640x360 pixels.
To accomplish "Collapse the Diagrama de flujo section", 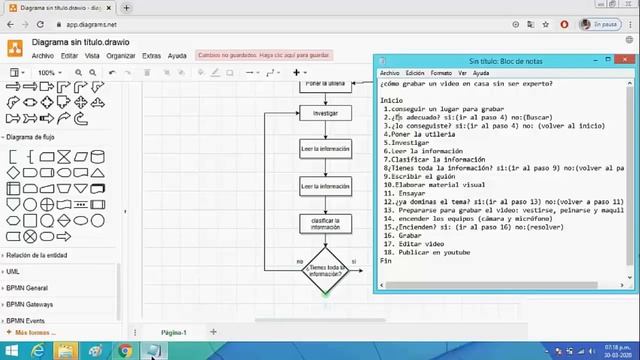I will pos(29,137).
